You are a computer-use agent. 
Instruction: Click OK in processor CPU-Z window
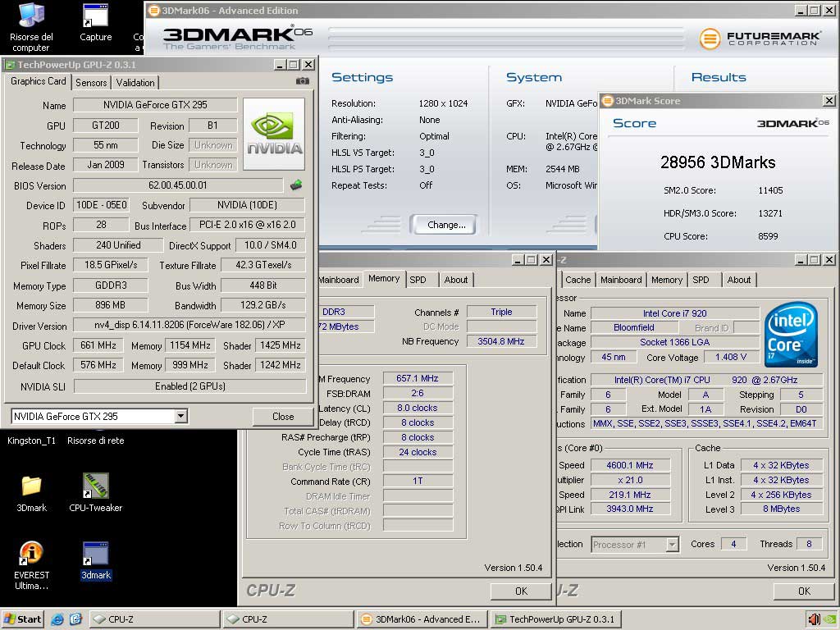pyautogui.click(x=804, y=591)
